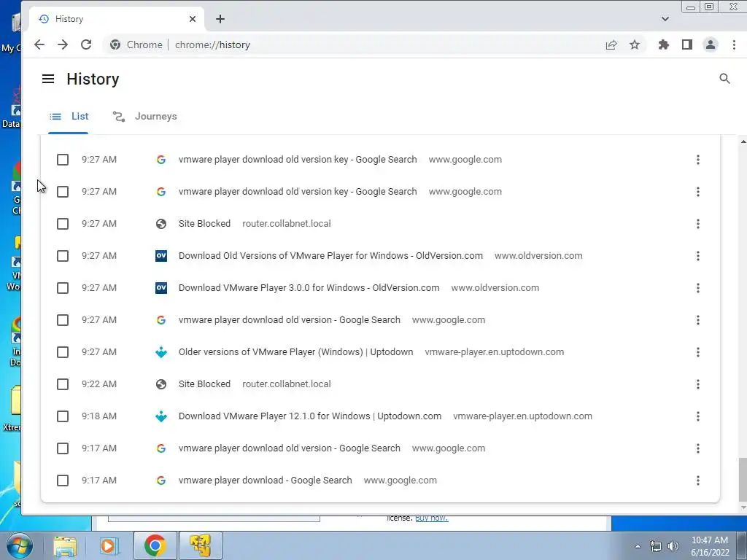
Task: Select Chrome in the taskbar
Action: (x=155, y=545)
